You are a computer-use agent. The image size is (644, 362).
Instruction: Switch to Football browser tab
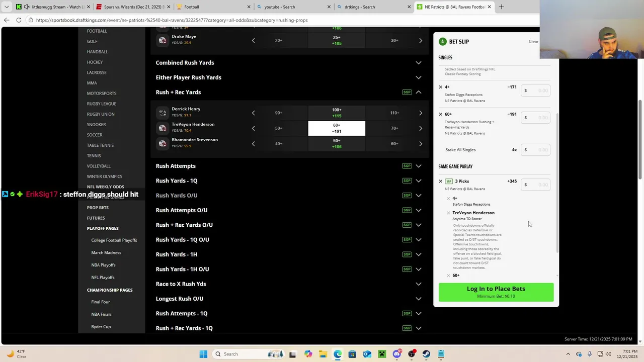tap(213, 7)
